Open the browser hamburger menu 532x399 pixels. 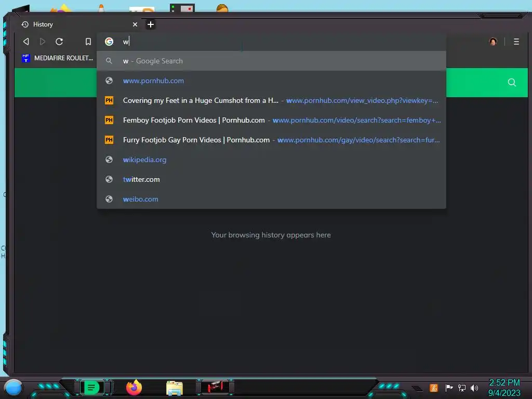click(516, 42)
